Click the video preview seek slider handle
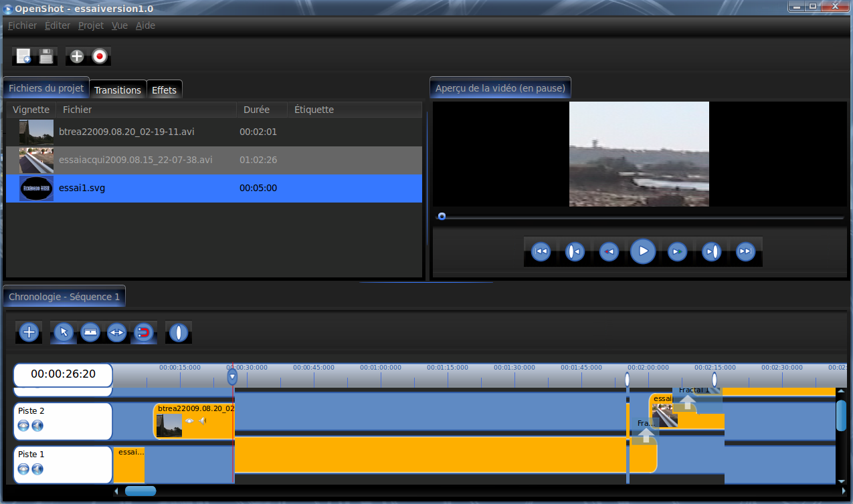This screenshot has width=853, height=504. click(442, 217)
